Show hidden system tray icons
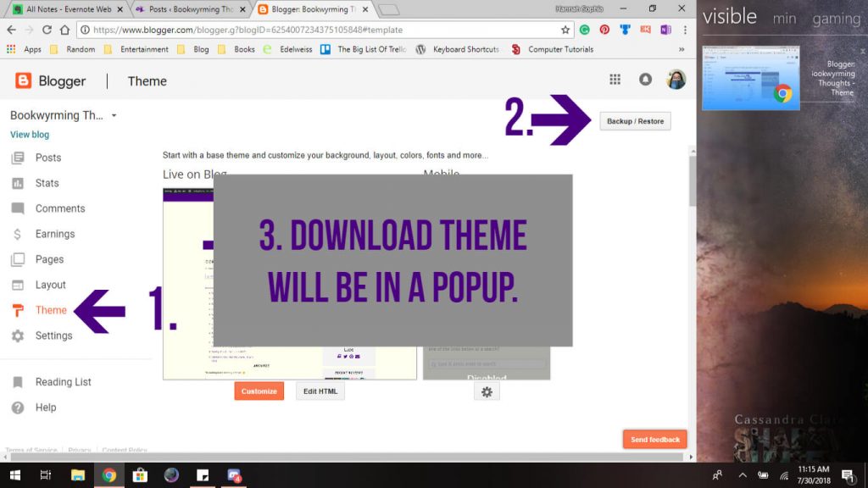Viewport: 868px width, 488px height. click(743, 475)
